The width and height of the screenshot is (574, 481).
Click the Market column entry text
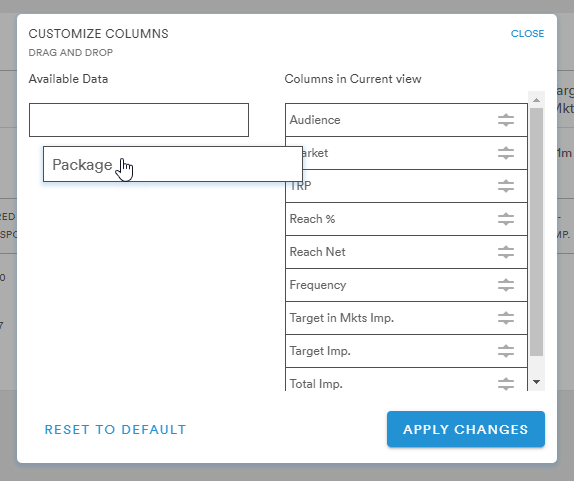pos(316,153)
